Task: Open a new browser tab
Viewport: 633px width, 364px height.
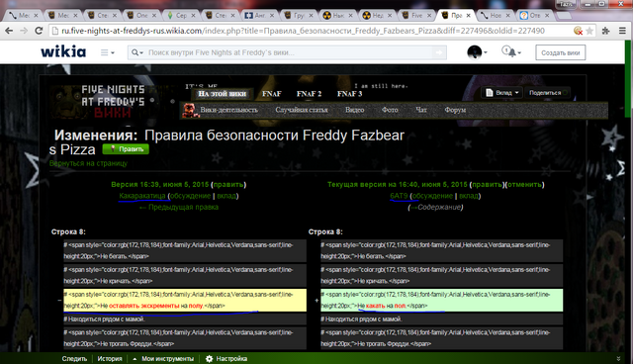Action: click(564, 16)
